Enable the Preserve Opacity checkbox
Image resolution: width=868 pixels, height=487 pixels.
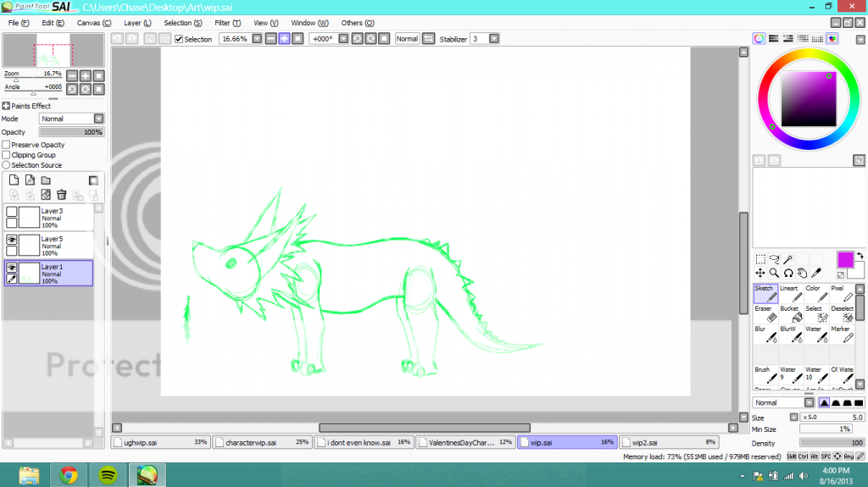6,145
